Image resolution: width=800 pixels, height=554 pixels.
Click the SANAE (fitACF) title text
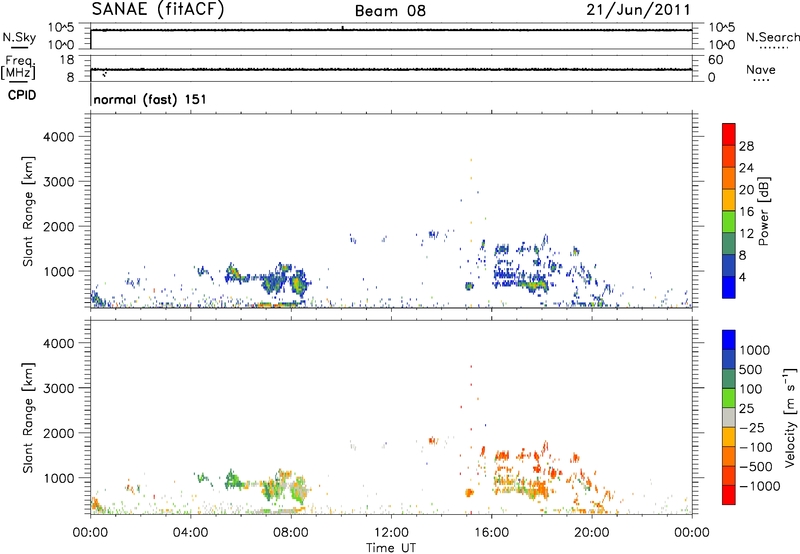[x=158, y=9]
